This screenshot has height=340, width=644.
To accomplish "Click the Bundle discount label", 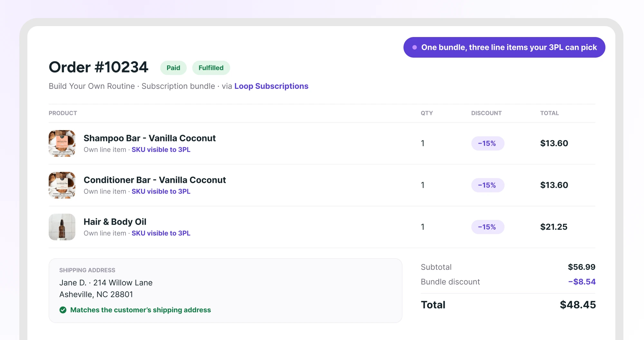I will coord(450,282).
